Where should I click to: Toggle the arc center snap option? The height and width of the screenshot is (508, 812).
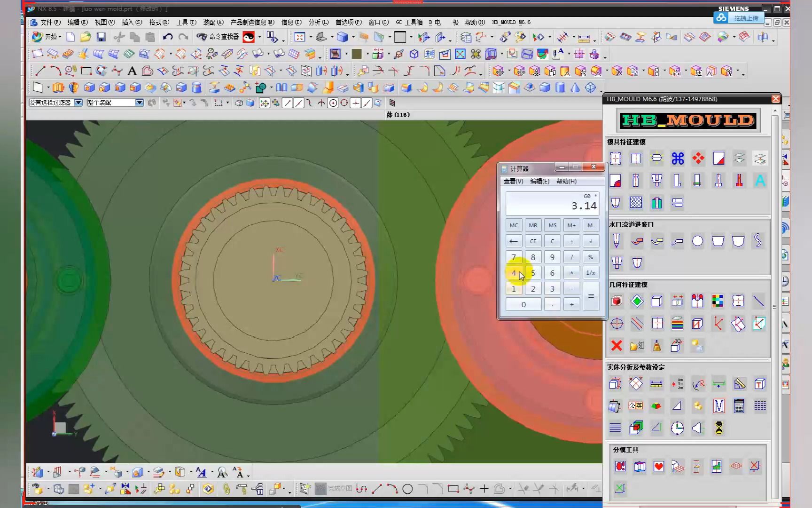pyautogui.click(x=333, y=103)
